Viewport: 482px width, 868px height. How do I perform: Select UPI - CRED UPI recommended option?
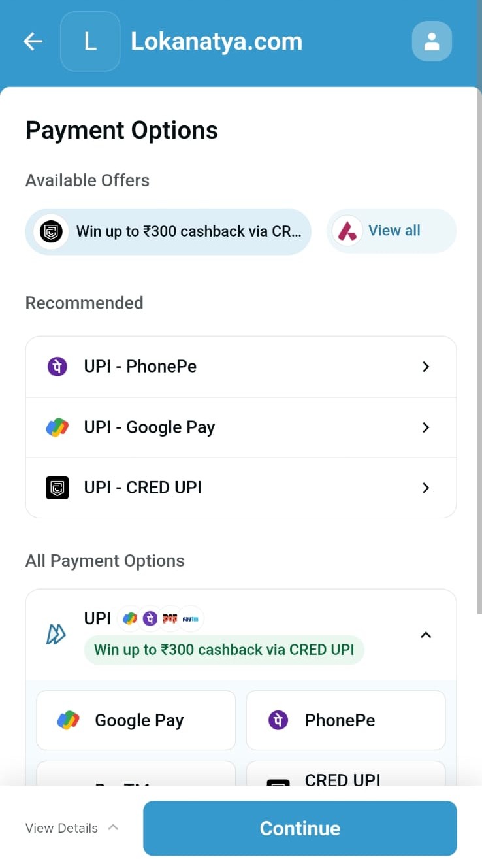click(240, 488)
